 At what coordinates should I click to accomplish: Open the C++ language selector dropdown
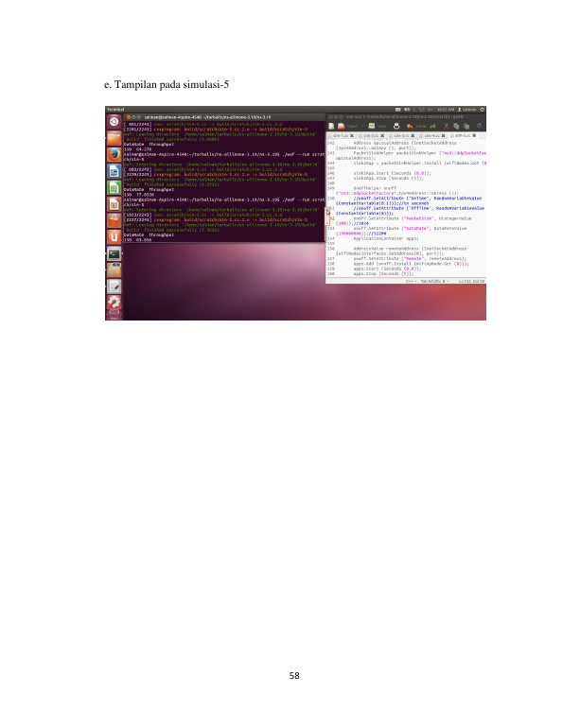point(411,281)
